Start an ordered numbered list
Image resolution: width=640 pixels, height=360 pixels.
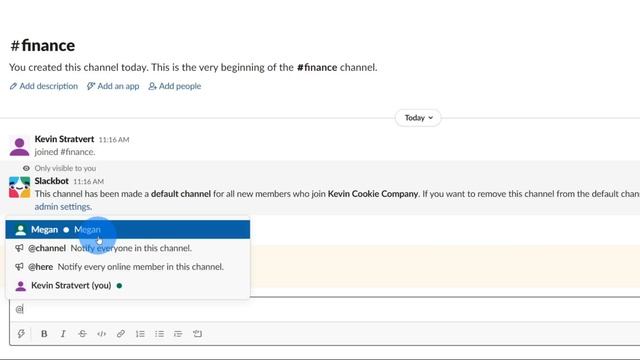coord(140,334)
